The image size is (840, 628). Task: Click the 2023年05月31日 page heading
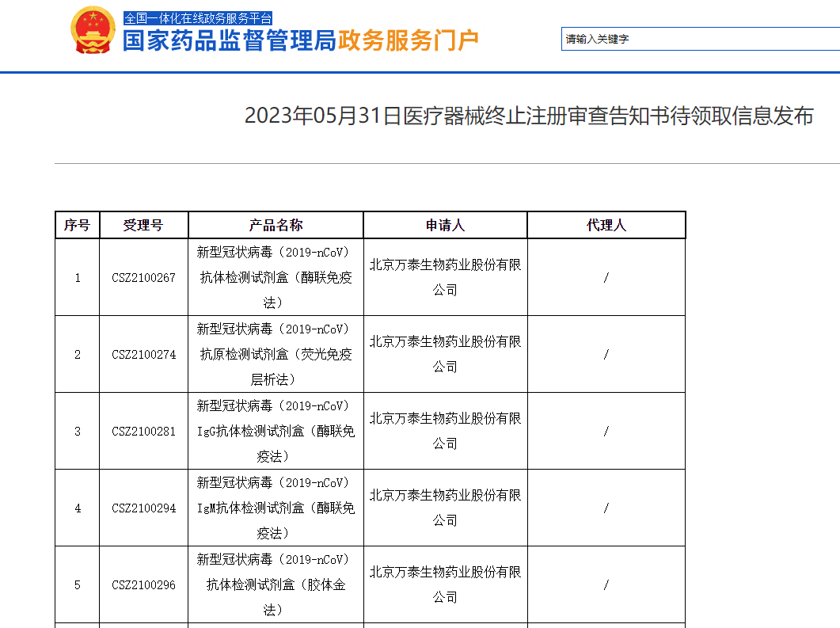point(528,116)
